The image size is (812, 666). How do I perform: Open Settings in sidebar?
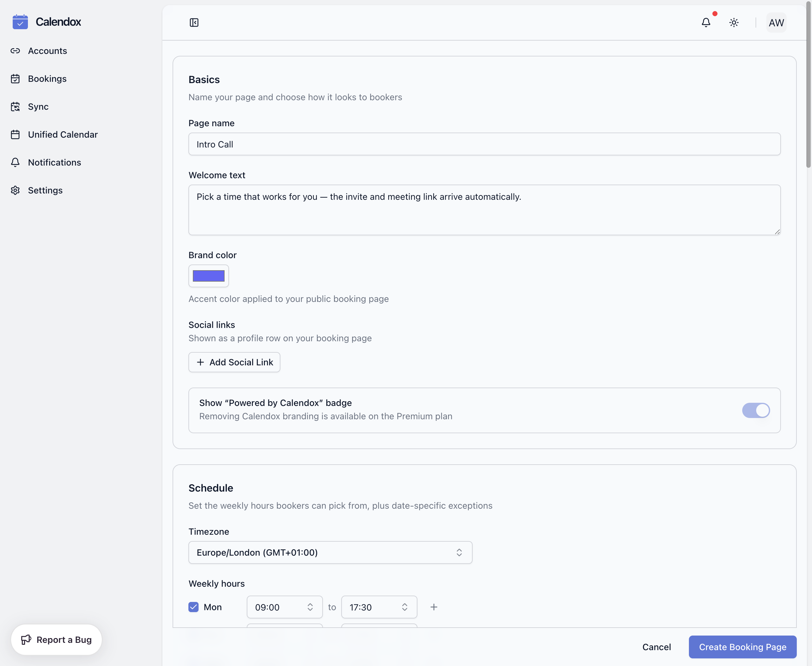tap(45, 190)
